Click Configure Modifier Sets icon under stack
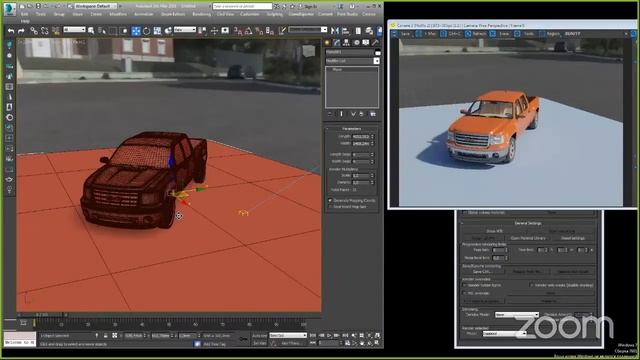640x360 pixels. click(x=373, y=114)
